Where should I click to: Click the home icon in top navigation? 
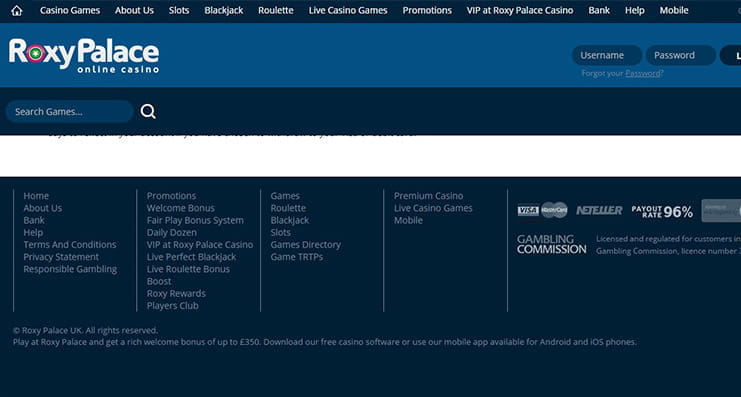point(17,10)
